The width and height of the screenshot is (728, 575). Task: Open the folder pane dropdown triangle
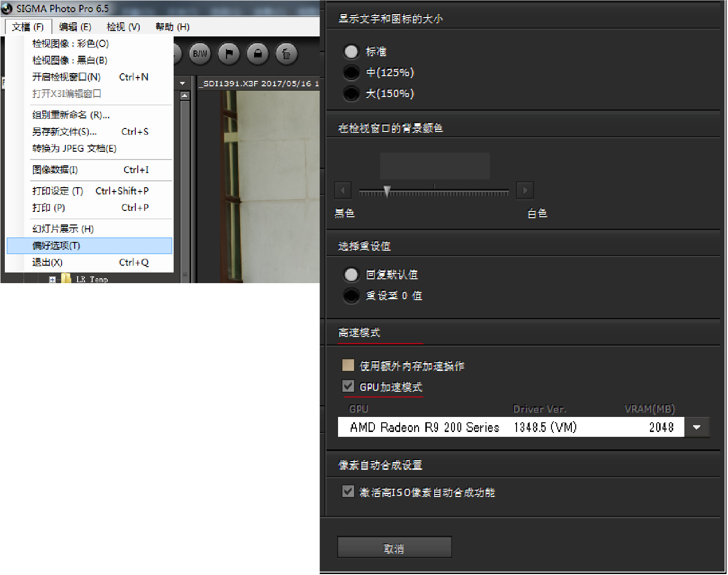coord(182,83)
